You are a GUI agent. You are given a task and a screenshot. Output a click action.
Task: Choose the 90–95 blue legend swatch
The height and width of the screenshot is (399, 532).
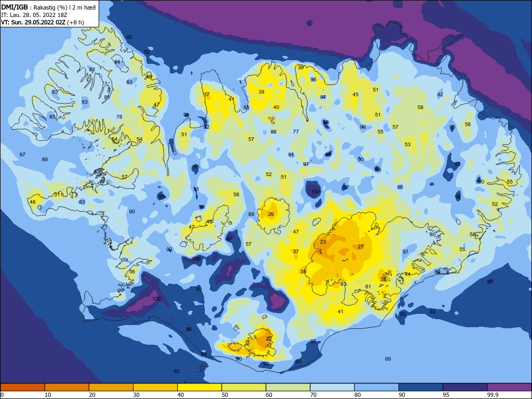(x=421, y=387)
